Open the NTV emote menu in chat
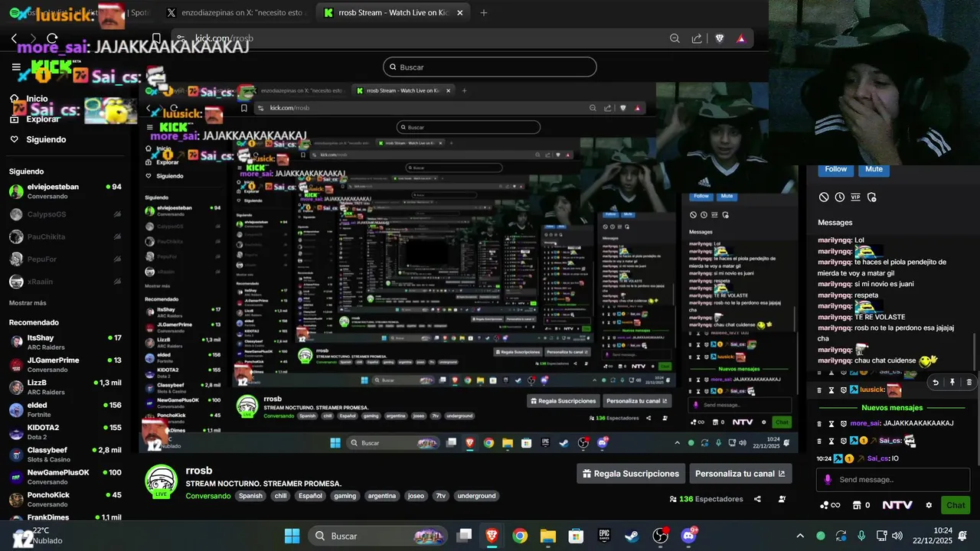This screenshot has width=980, height=551. (897, 505)
